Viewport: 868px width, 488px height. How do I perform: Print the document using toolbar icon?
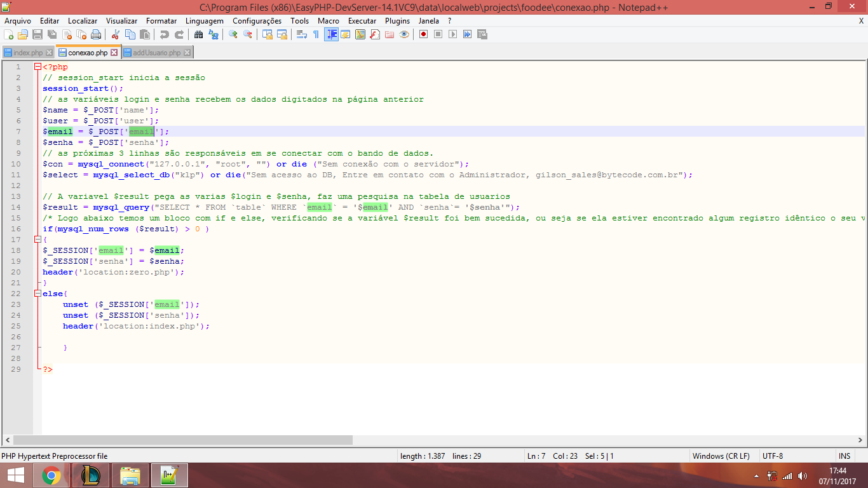[96, 34]
